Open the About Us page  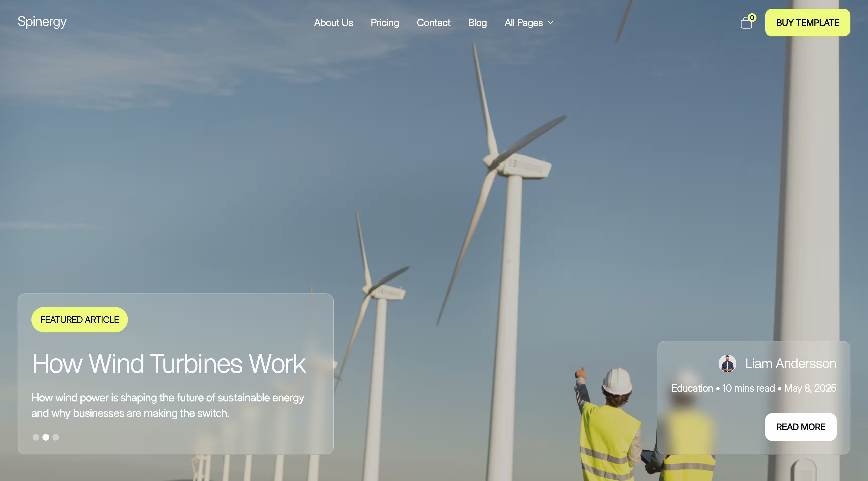[333, 23]
